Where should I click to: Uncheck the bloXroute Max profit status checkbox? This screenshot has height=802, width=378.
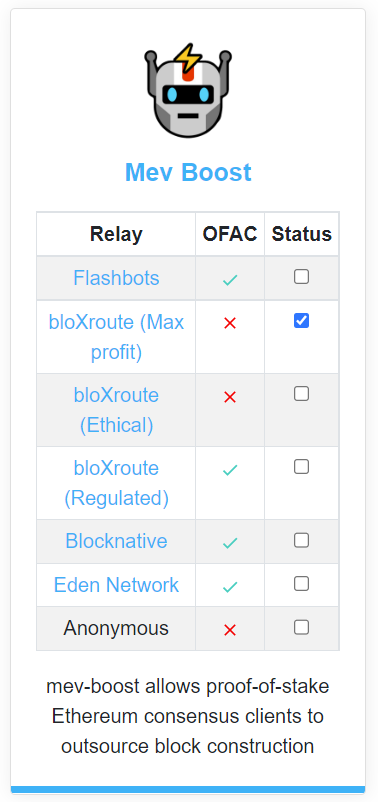(301, 321)
